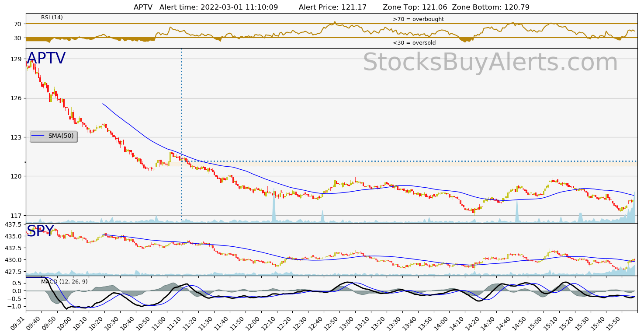This screenshot has height=336, width=644.
Task: Click the 'Alert Price: 121.17' title text
Action: 333,7
